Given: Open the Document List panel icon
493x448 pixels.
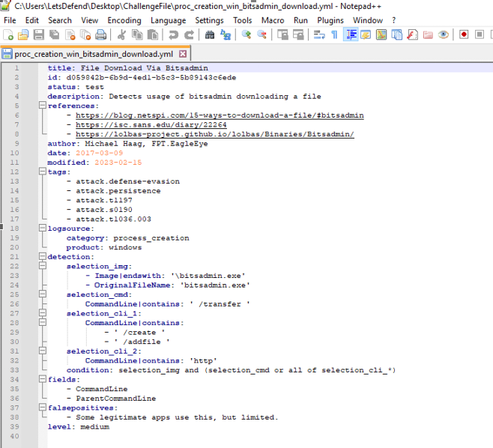Looking at the screenshot, I should pos(396,34).
